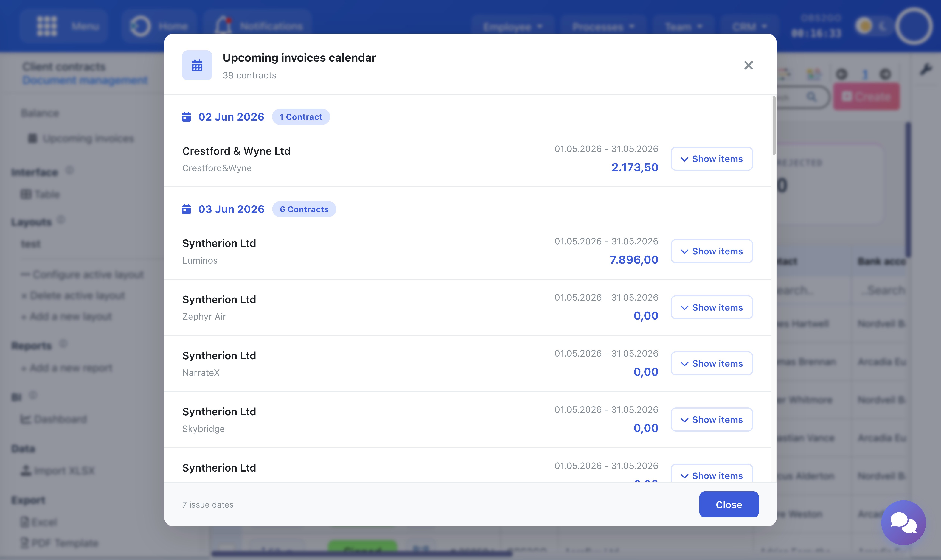Click the blue Close button
The height and width of the screenshot is (560, 941).
coord(729,504)
